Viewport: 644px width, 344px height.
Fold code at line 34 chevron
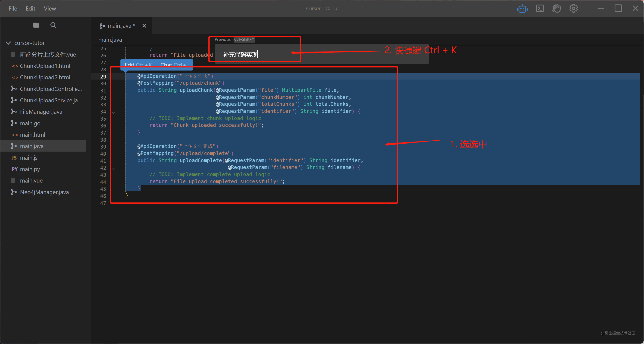tap(114, 113)
